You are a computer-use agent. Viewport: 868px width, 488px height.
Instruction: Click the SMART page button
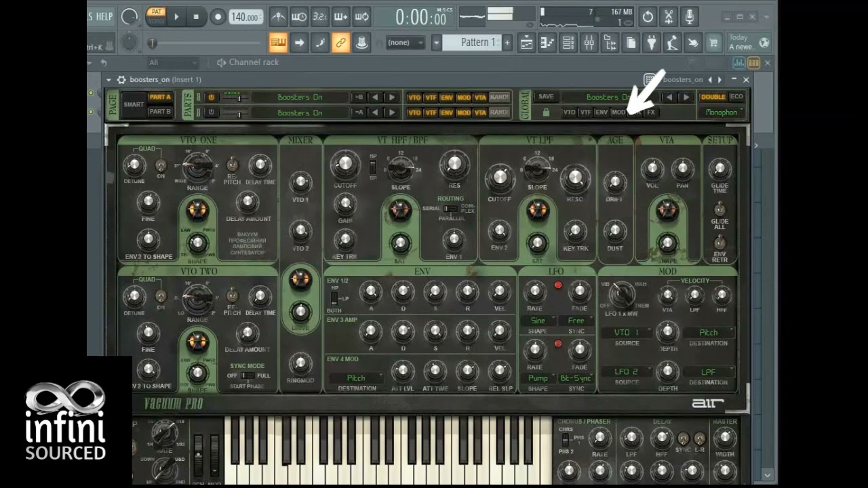pos(134,105)
